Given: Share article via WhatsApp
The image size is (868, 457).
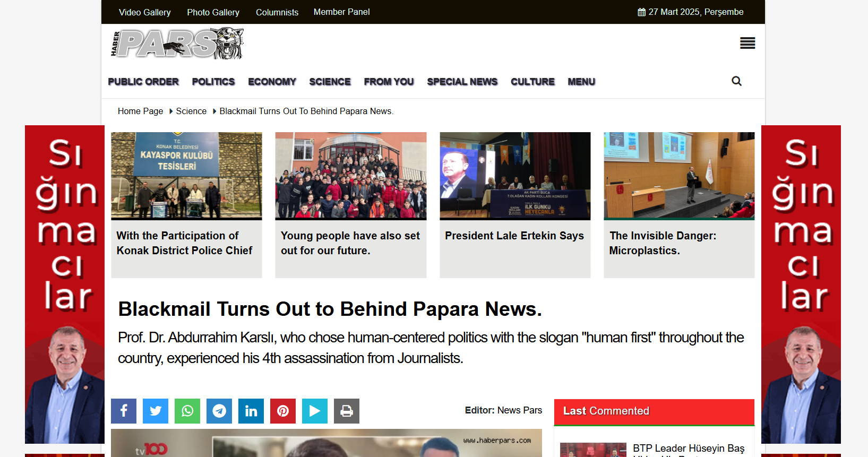Looking at the screenshot, I should (x=187, y=411).
